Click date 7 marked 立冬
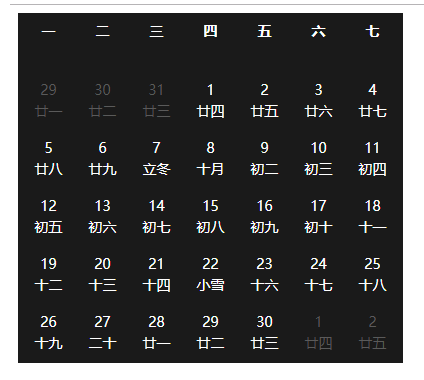Screen dimensions: 424x380 point(156,159)
